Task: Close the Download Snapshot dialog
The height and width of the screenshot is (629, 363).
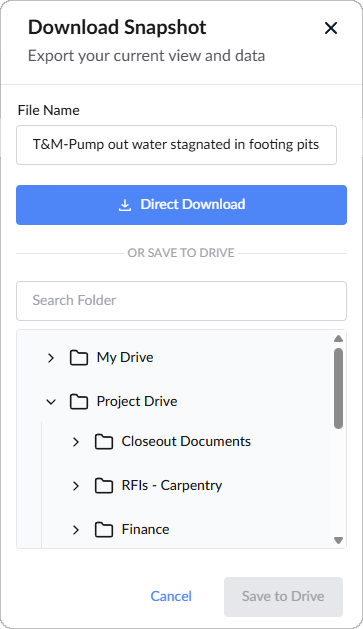Action: pyautogui.click(x=331, y=28)
